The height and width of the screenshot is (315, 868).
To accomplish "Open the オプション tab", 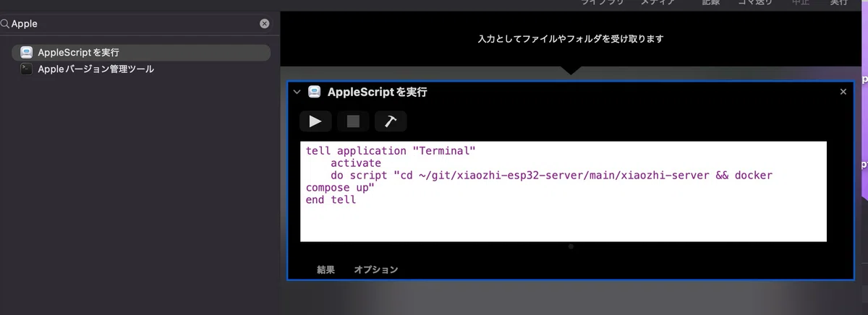I will (x=376, y=269).
